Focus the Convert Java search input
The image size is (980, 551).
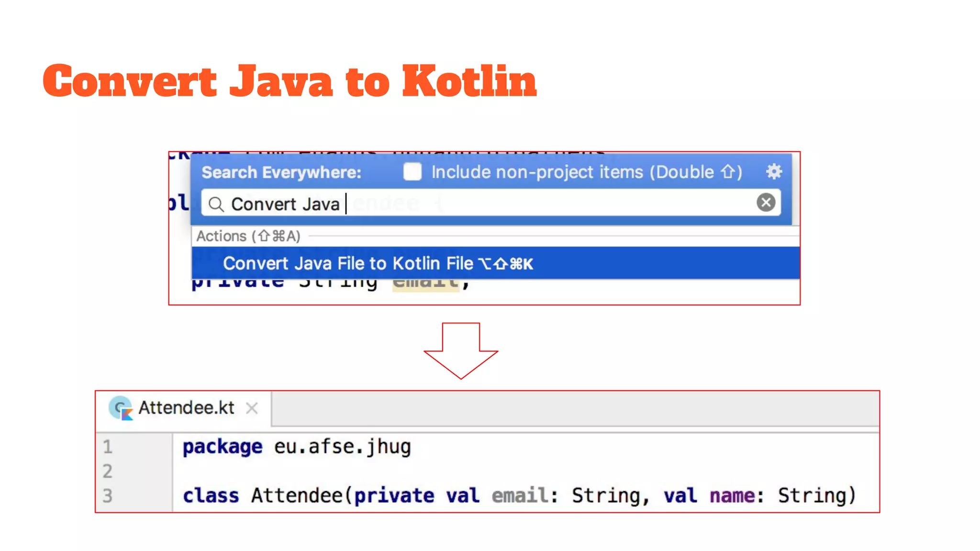[491, 203]
